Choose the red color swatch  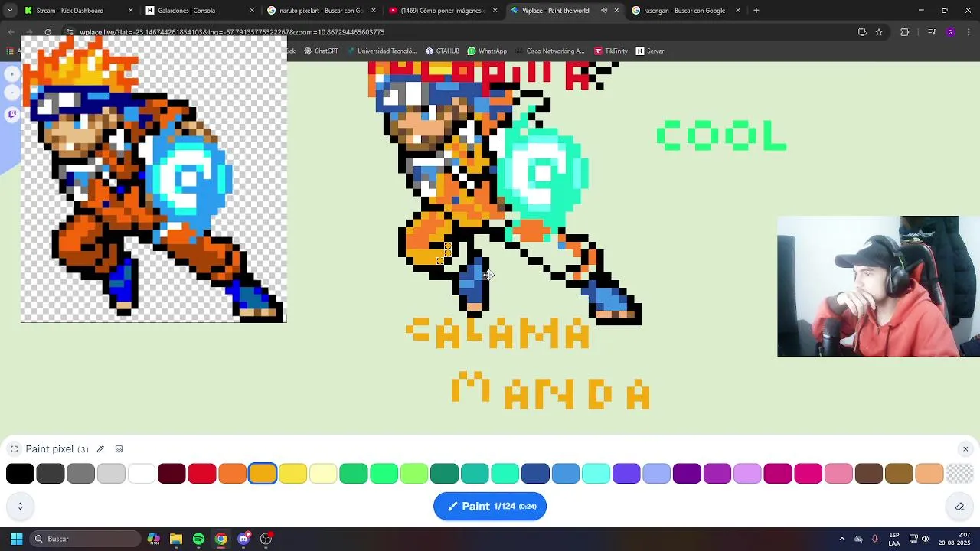[x=202, y=474]
